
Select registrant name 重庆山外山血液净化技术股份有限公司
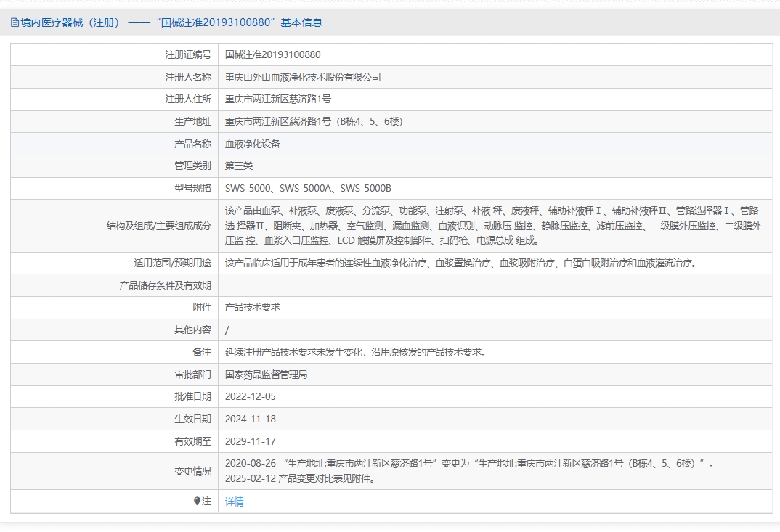pyautogui.click(x=303, y=77)
